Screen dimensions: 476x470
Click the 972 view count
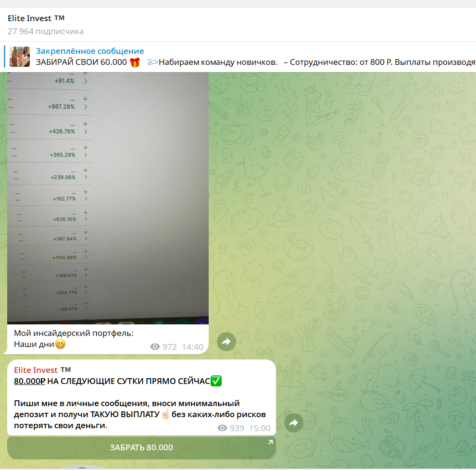169,347
